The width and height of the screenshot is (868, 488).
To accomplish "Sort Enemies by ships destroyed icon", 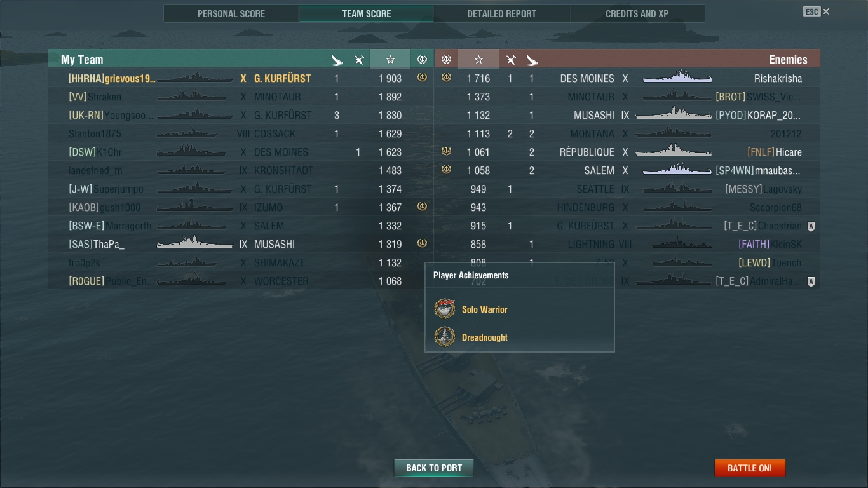I will point(532,60).
